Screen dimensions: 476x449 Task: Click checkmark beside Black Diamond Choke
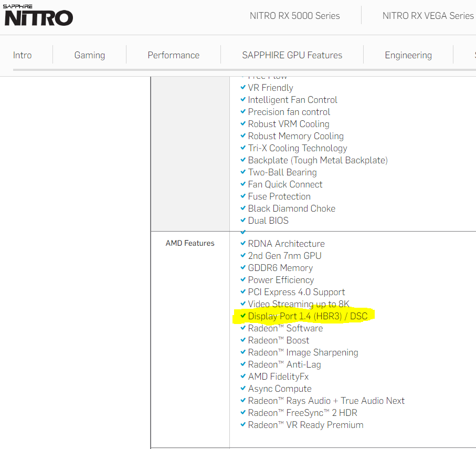pos(243,207)
